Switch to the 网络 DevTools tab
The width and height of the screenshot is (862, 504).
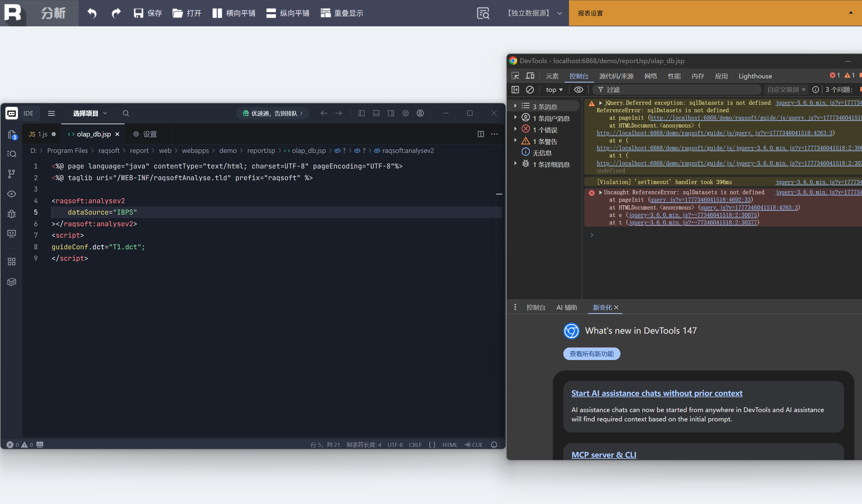click(x=651, y=76)
